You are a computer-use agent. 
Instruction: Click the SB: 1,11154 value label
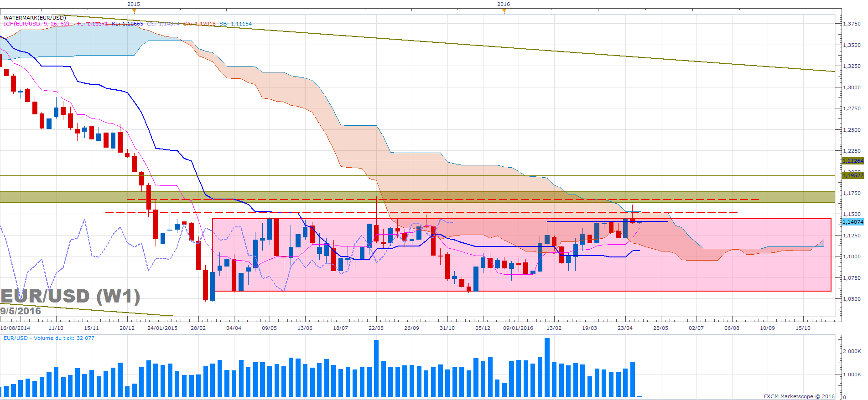[235, 24]
